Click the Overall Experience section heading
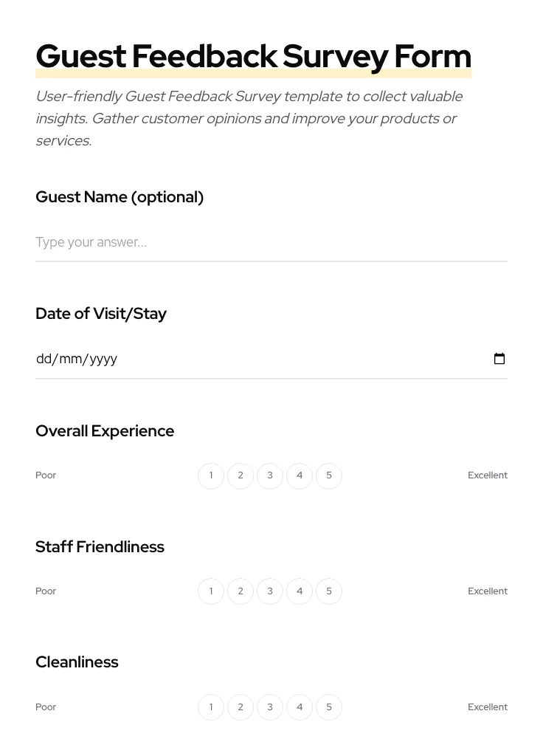 click(105, 430)
